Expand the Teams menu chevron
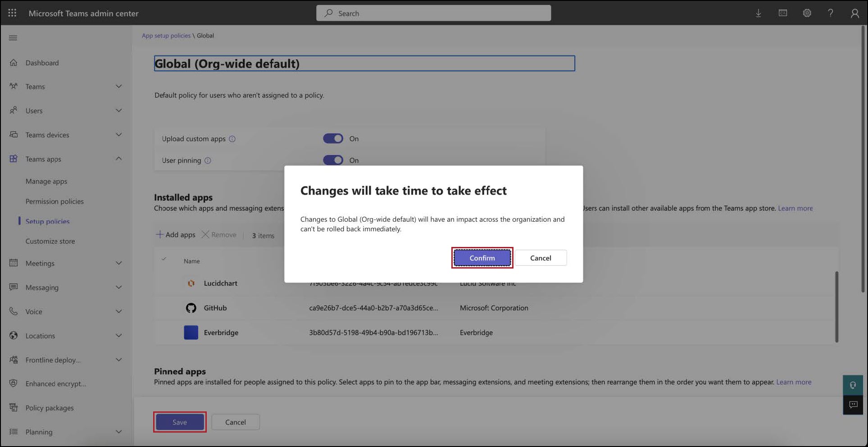Image resolution: width=868 pixels, height=447 pixels. click(118, 86)
